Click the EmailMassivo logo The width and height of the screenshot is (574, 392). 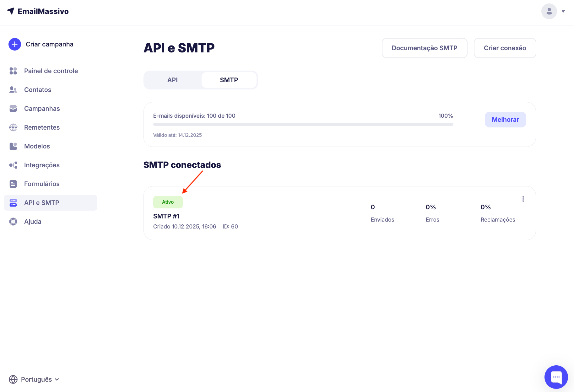38,11
